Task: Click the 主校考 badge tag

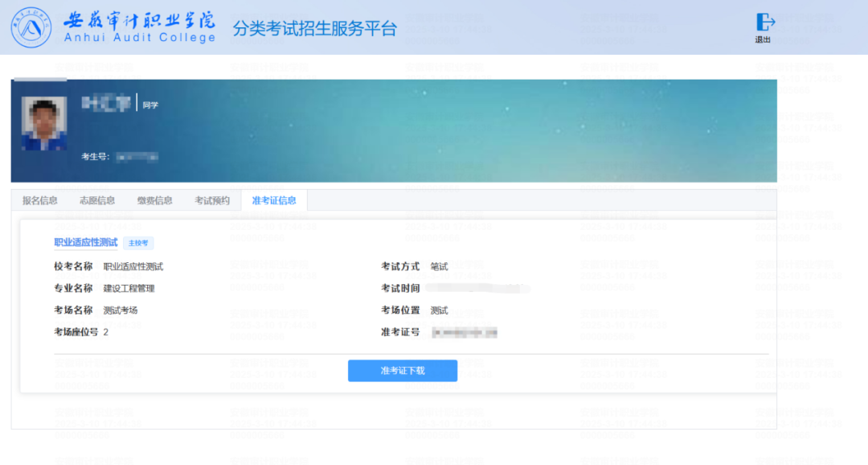Action: tap(138, 243)
